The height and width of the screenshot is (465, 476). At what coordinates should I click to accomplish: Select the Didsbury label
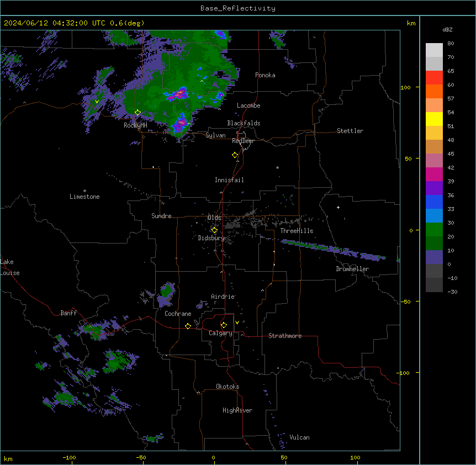point(211,238)
